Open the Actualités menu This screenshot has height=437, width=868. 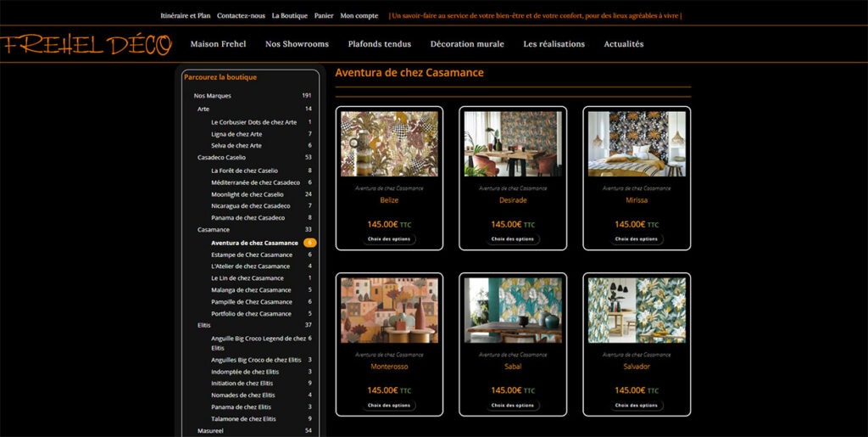[624, 44]
